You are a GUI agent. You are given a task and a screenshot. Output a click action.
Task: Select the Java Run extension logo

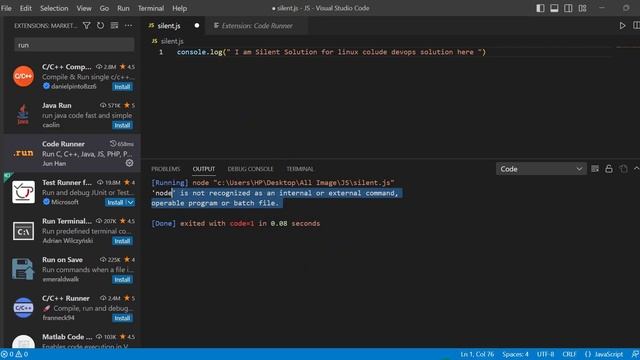(23, 114)
